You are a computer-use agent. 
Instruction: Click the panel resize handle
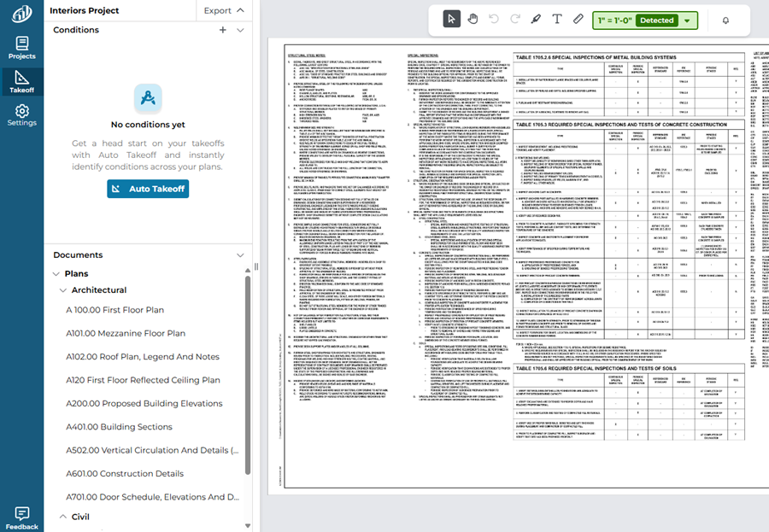256,266
